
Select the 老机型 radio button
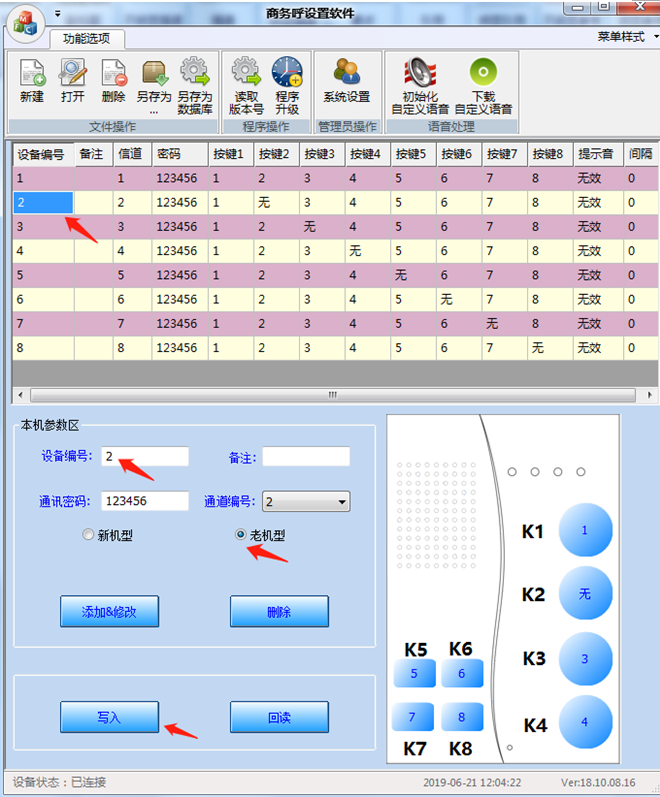coord(240,535)
